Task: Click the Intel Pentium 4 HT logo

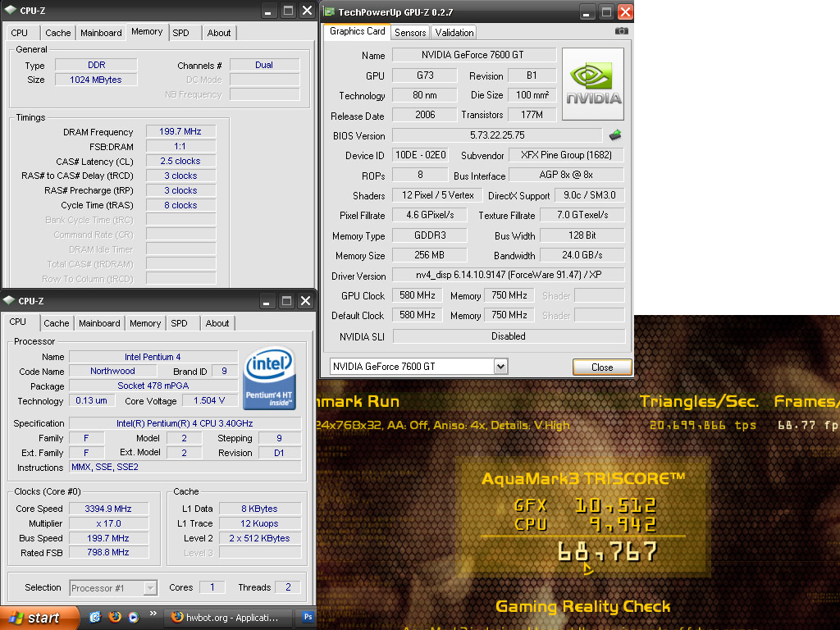Action: [269, 378]
